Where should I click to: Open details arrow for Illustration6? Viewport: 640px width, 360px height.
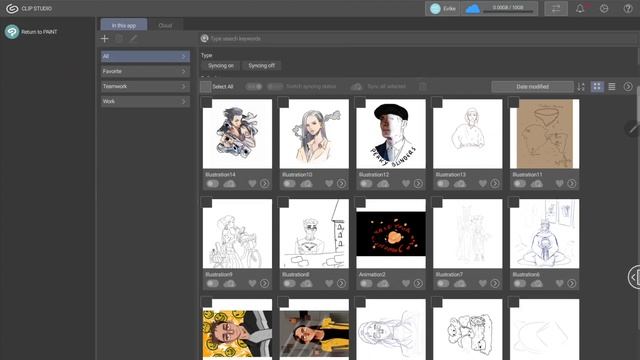[571, 283]
